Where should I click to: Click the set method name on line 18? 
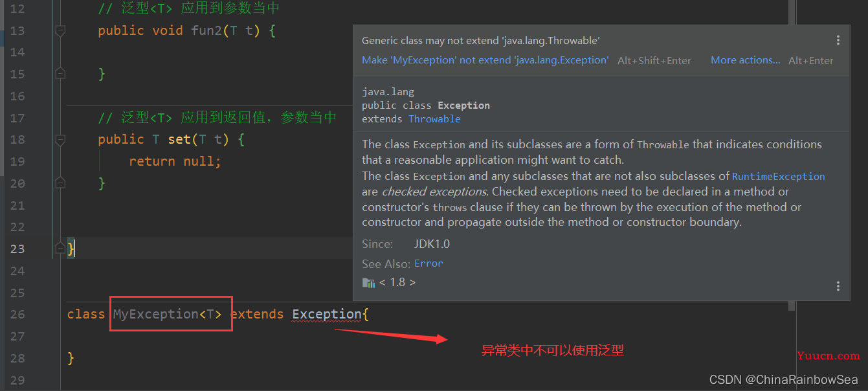pyautogui.click(x=179, y=139)
